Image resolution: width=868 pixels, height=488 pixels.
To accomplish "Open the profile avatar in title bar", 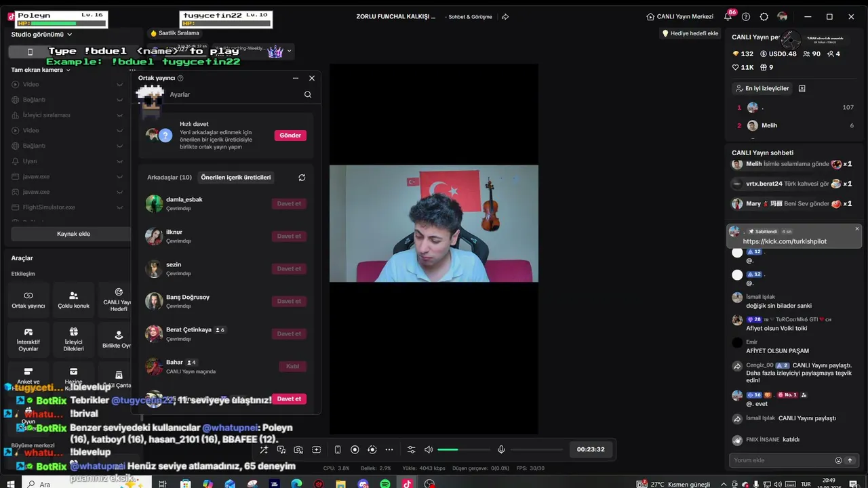I will [x=783, y=16].
